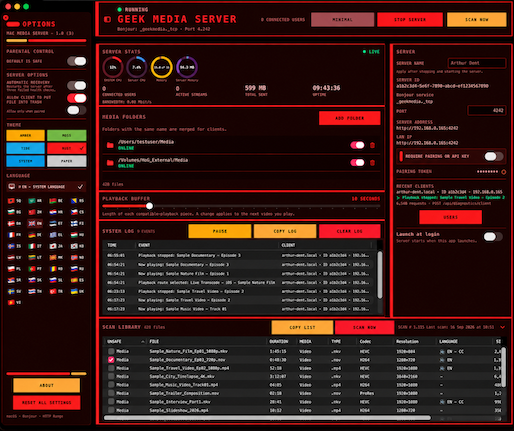The image size is (514, 431).
Task: Sort by the Unsafe column header arrow
Action: tap(143, 342)
